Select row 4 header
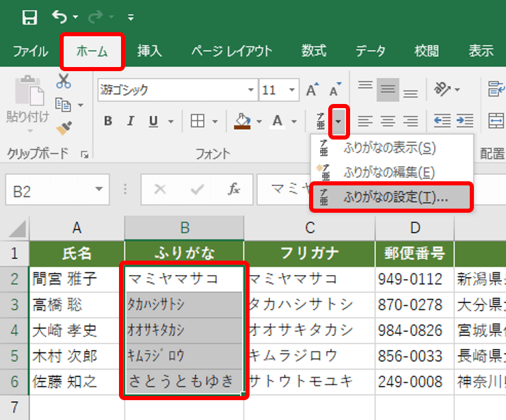The image size is (506, 420). [14, 330]
